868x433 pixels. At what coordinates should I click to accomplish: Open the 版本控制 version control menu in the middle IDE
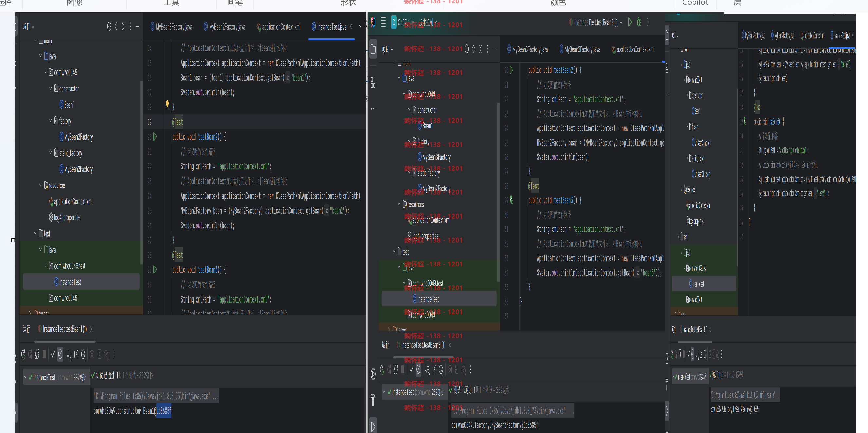pyautogui.click(x=428, y=22)
